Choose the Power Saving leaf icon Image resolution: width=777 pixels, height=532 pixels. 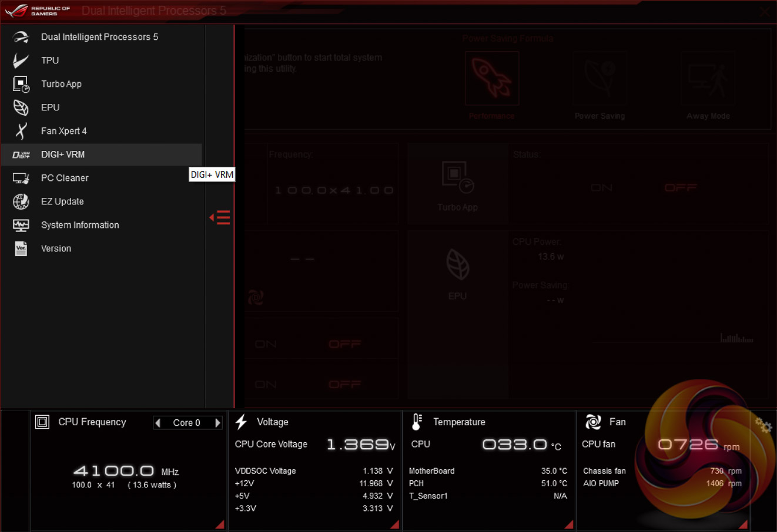[600, 79]
